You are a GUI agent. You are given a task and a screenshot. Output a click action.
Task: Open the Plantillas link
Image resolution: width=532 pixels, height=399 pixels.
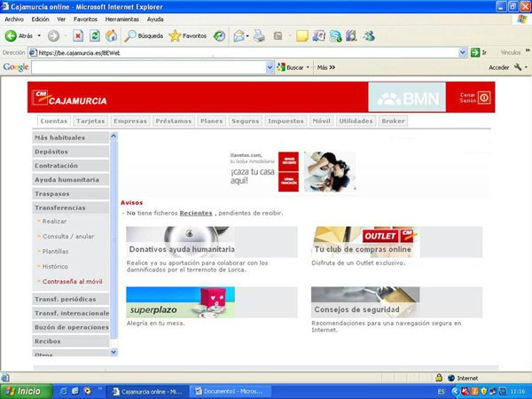point(55,252)
